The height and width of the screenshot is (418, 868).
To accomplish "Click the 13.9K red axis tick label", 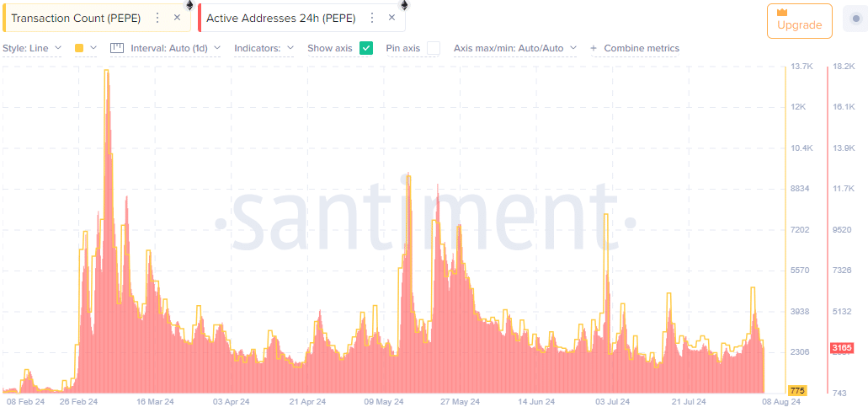I will click(843, 148).
